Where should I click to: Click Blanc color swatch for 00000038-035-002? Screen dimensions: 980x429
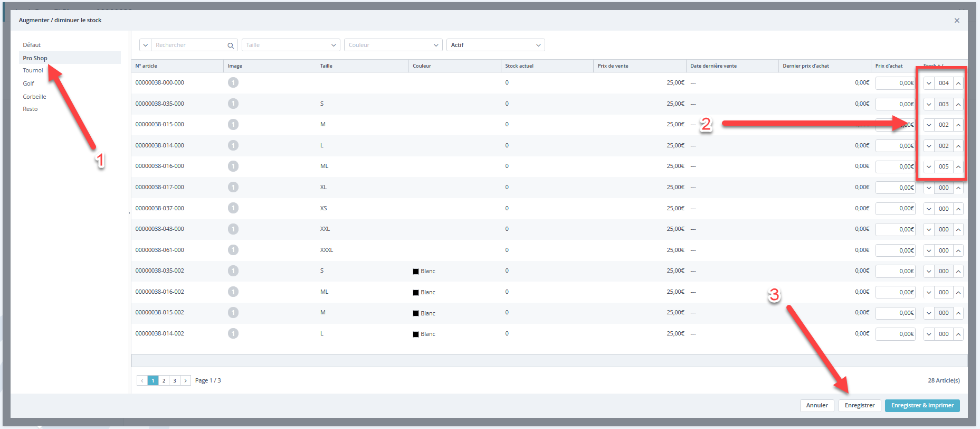pos(416,272)
